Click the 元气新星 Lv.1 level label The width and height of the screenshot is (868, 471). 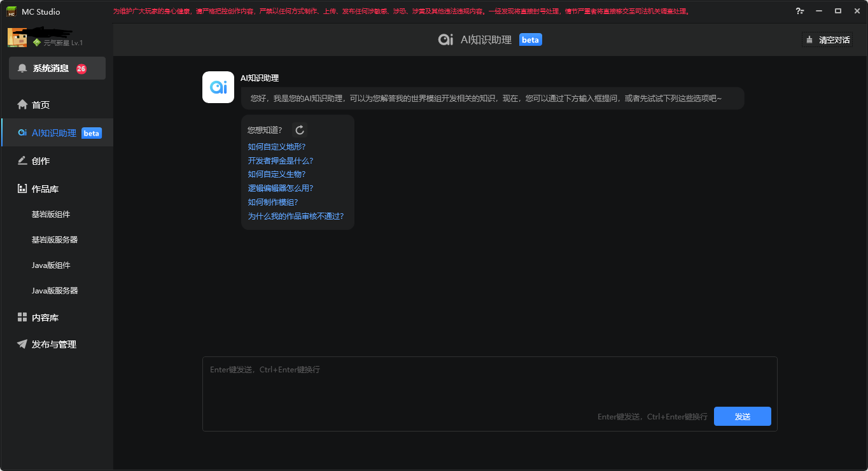(62, 43)
